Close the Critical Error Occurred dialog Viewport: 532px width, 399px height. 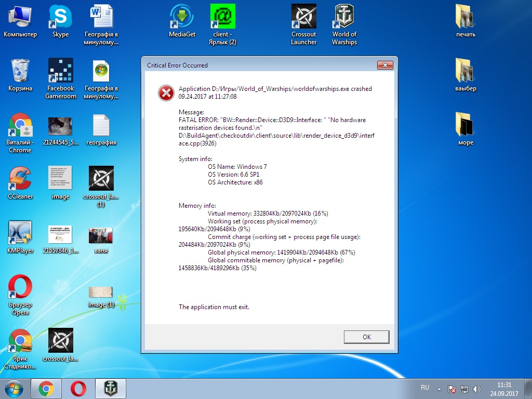click(385, 65)
